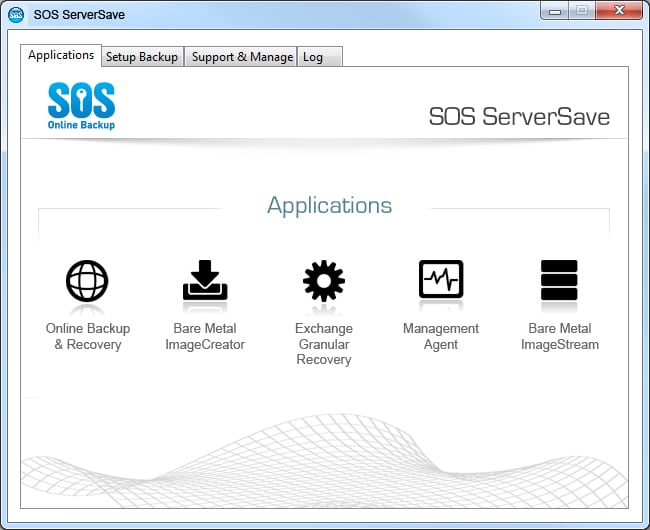
Task: Click the SOS Online Backup logo
Action: click(81, 106)
